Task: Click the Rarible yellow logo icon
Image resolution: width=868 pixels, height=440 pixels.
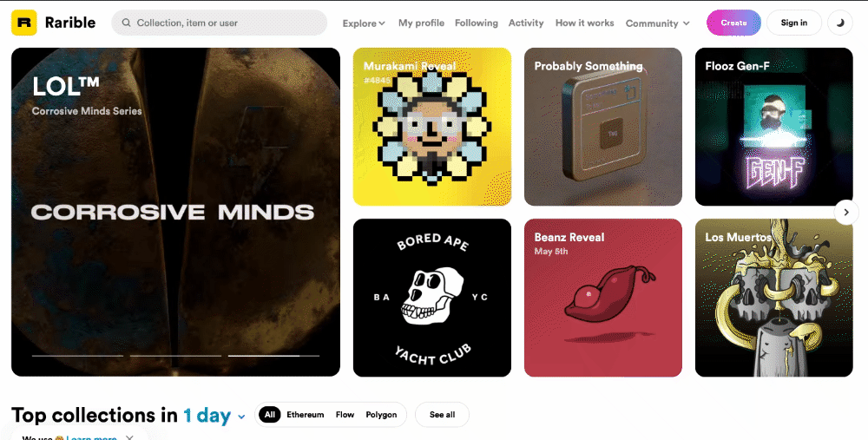Action: point(23,23)
